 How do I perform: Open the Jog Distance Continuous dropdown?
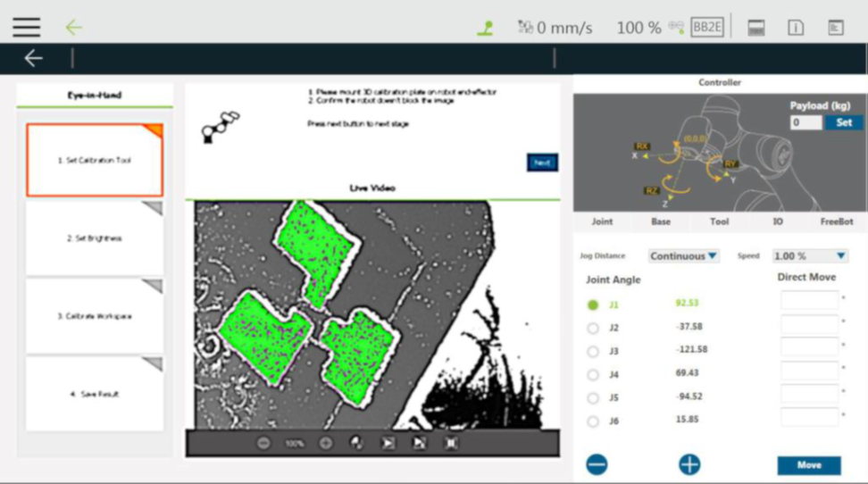(683, 256)
